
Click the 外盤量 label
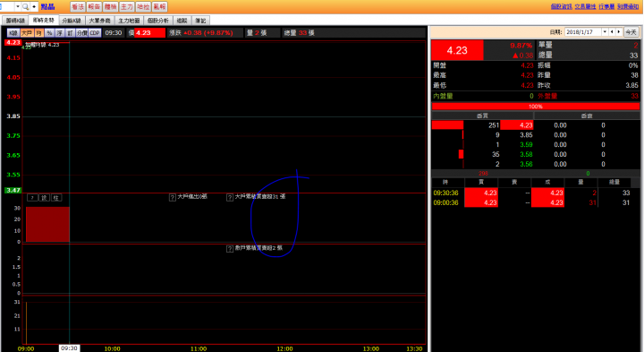click(547, 96)
